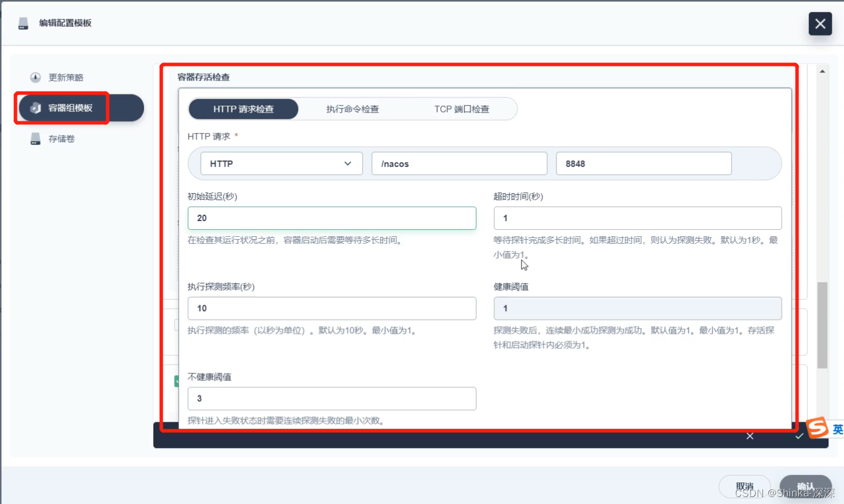The image size is (844, 504).
Task: Focus the 不健康阈值 field showing 3
Action: (332, 399)
